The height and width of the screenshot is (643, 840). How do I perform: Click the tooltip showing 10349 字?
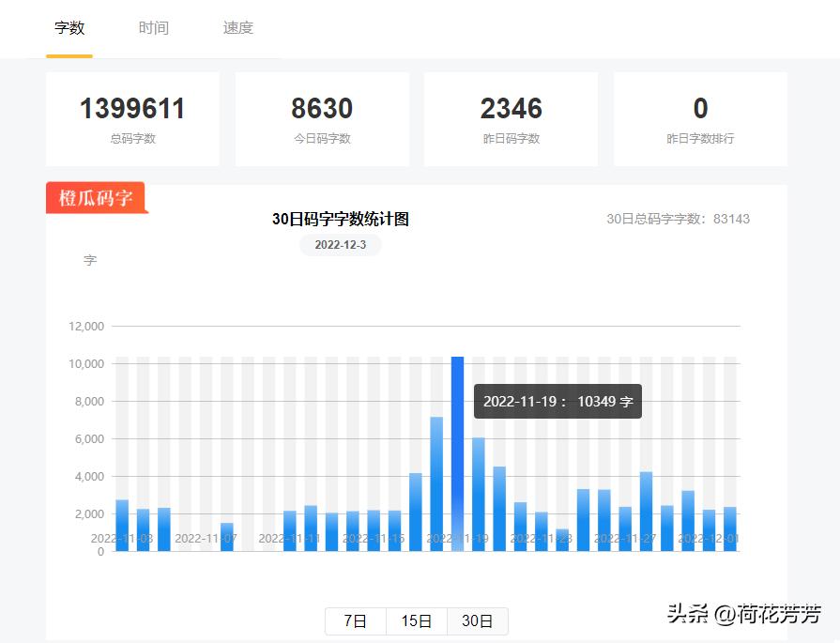557,401
